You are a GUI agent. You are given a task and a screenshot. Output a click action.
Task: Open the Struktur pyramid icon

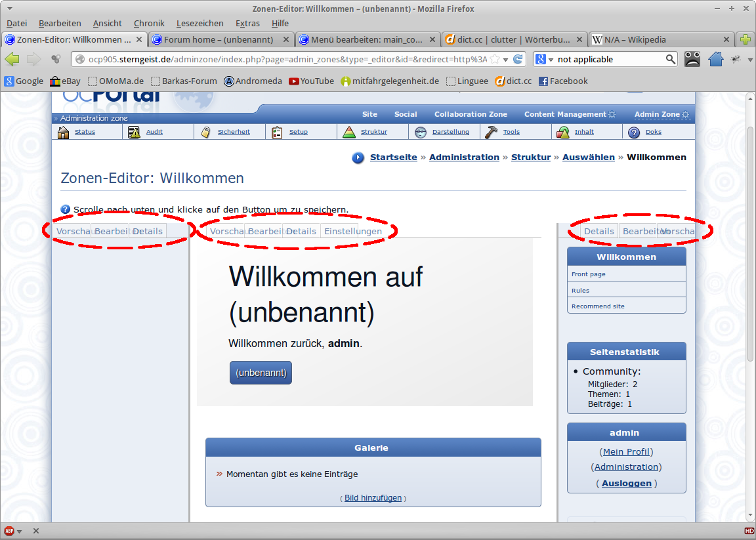pos(349,132)
